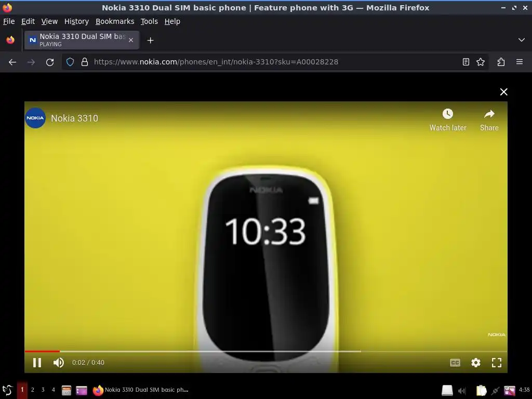The height and width of the screenshot is (399, 532).
Task: Close the video overlay with the X
Action: tap(503, 92)
